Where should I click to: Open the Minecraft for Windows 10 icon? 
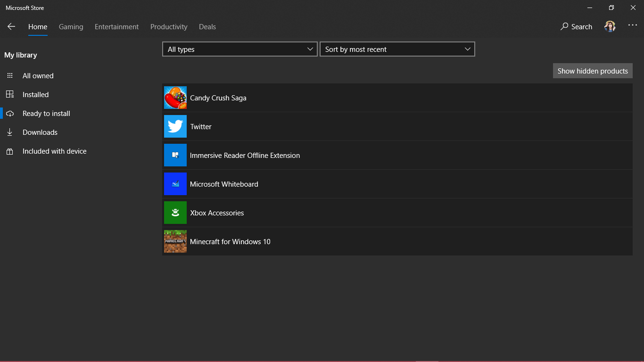point(175,241)
